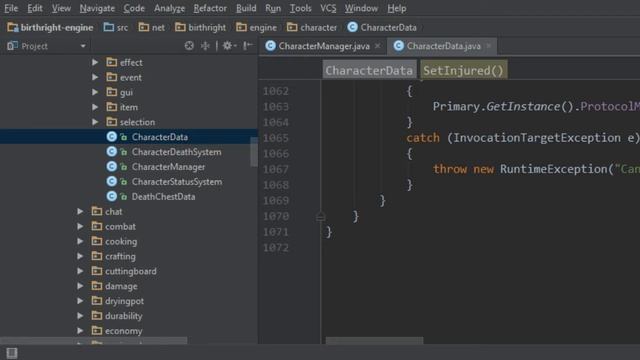Expand the durability folder
Image resolution: width=640 pixels, height=360 pixels.
tap(80, 316)
